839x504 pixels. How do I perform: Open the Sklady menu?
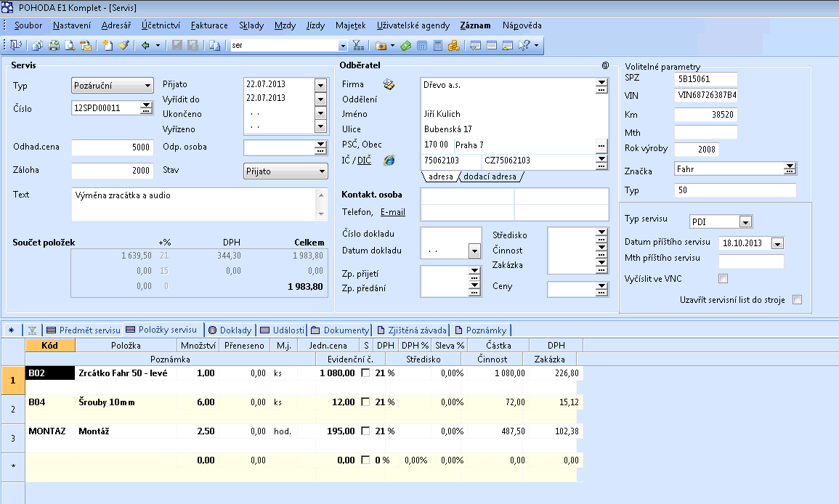[x=251, y=25]
